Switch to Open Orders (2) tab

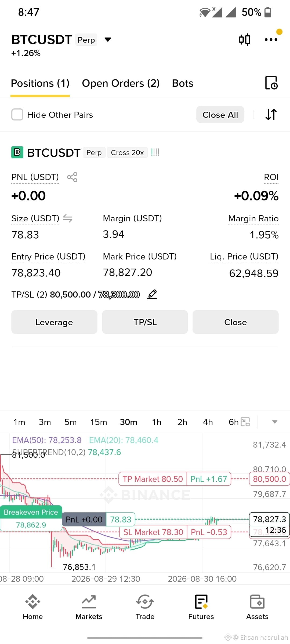tap(121, 83)
